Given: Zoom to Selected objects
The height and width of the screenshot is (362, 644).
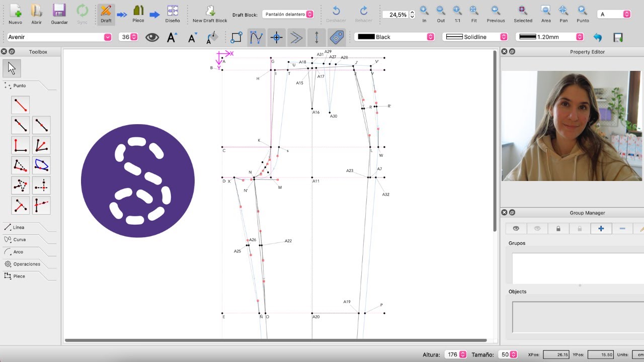Looking at the screenshot, I should point(523,14).
